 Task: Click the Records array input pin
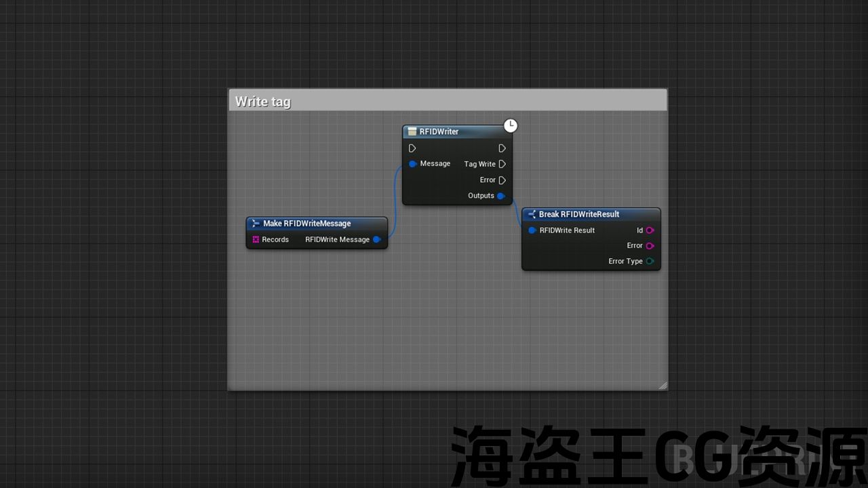point(256,239)
